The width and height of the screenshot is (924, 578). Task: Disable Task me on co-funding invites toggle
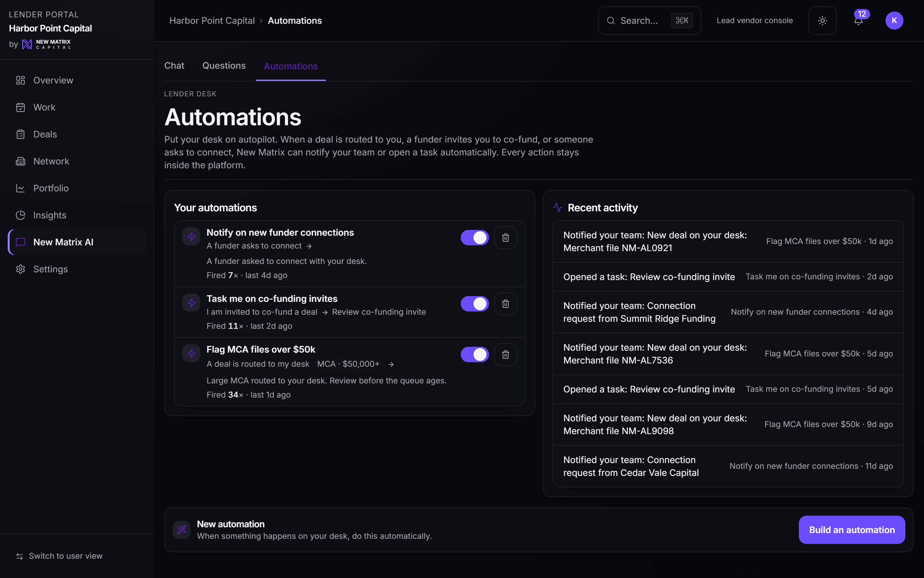[x=475, y=304]
